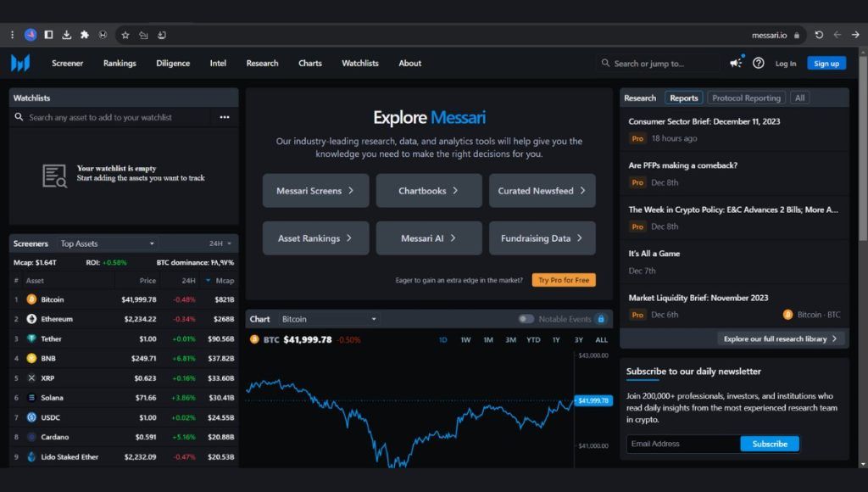The image size is (868, 492).
Task: Open Messari Screens from Explore panel
Action: coord(315,191)
